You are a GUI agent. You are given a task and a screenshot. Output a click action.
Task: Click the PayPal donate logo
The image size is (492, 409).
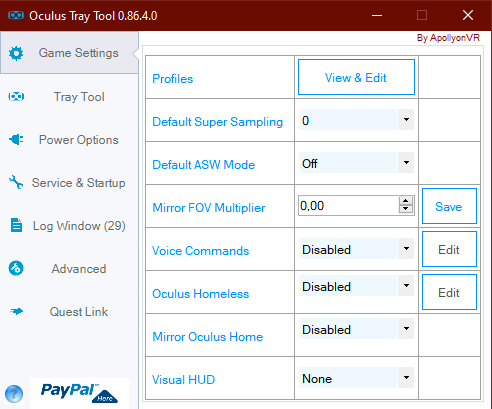79,393
